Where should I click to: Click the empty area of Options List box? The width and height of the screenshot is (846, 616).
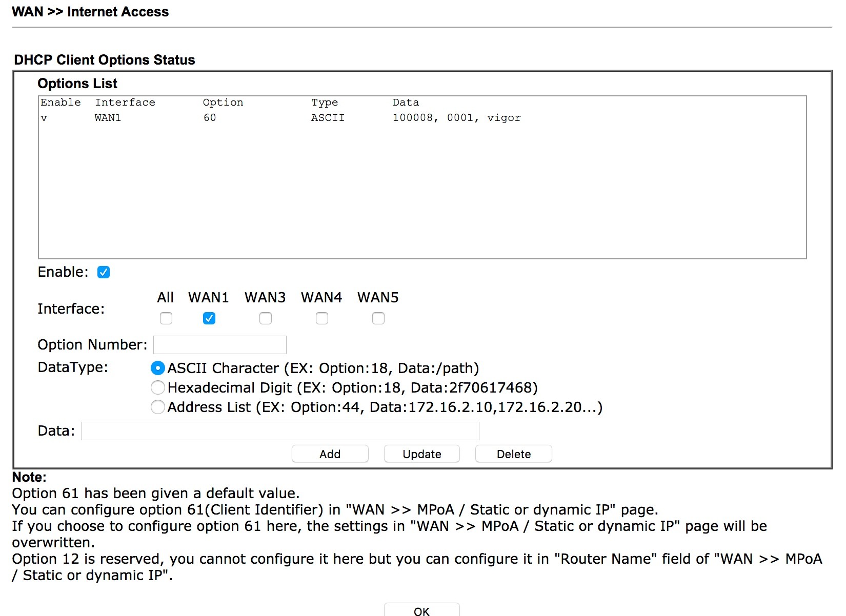421,195
